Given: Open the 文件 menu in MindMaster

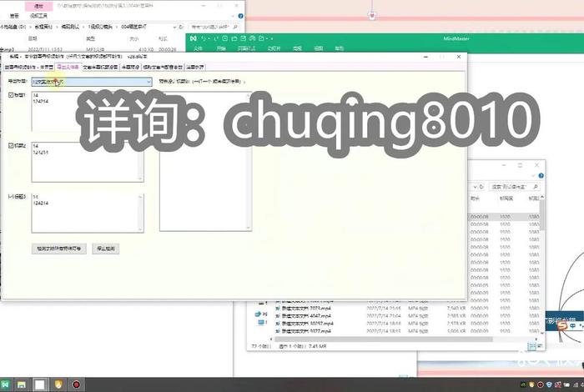Looking at the screenshot, I should point(199,48).
